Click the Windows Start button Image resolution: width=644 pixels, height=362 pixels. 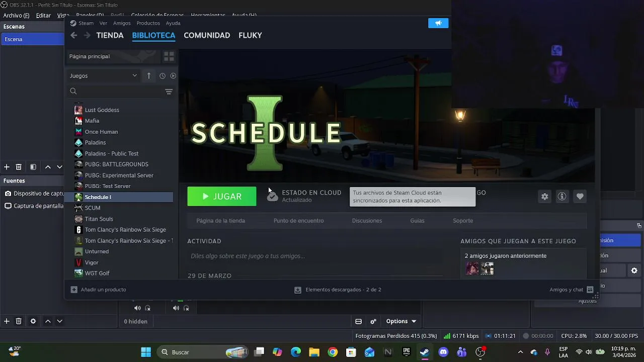tap(146, 352)
